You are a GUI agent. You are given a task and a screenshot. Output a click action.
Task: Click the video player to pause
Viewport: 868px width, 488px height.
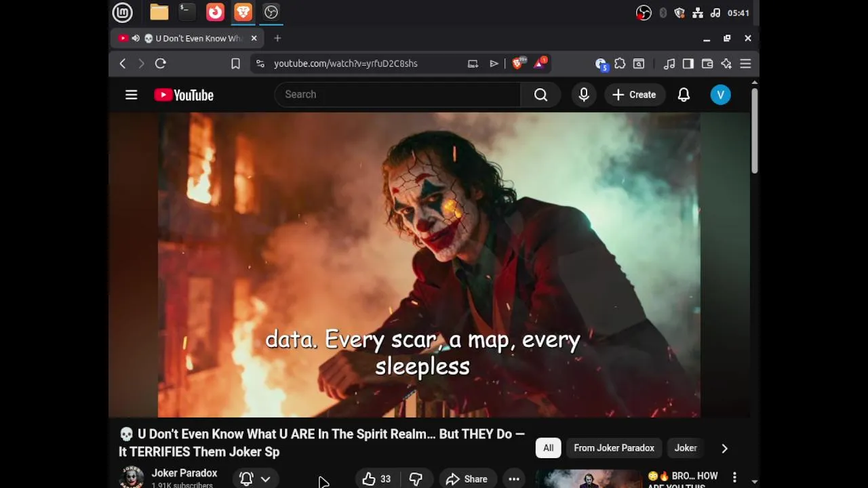pyautogui.click(x=429, y=264)
